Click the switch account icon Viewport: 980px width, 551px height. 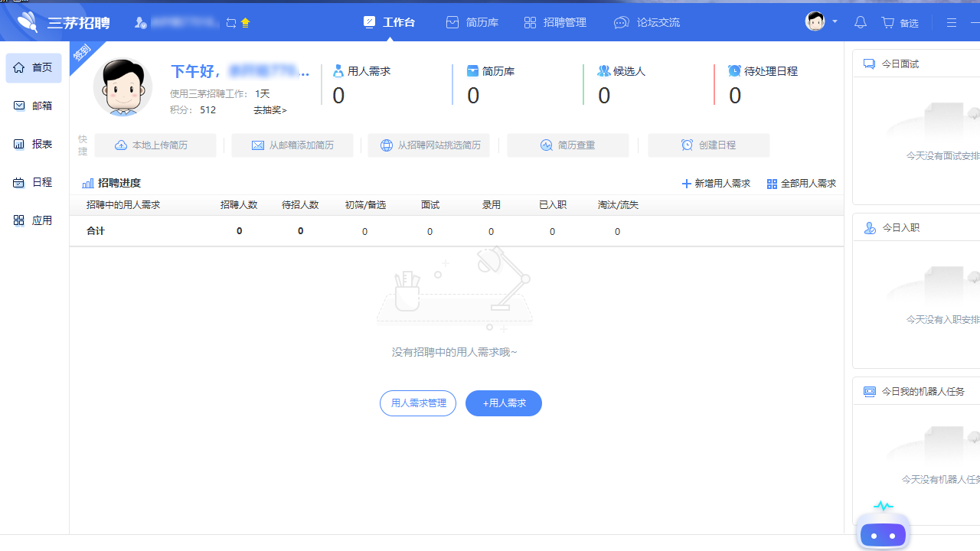230,22
